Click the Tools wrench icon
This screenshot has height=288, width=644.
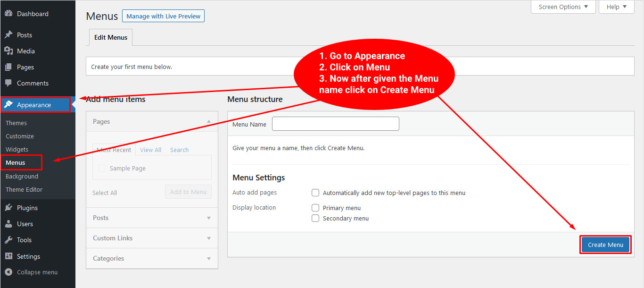8,240
